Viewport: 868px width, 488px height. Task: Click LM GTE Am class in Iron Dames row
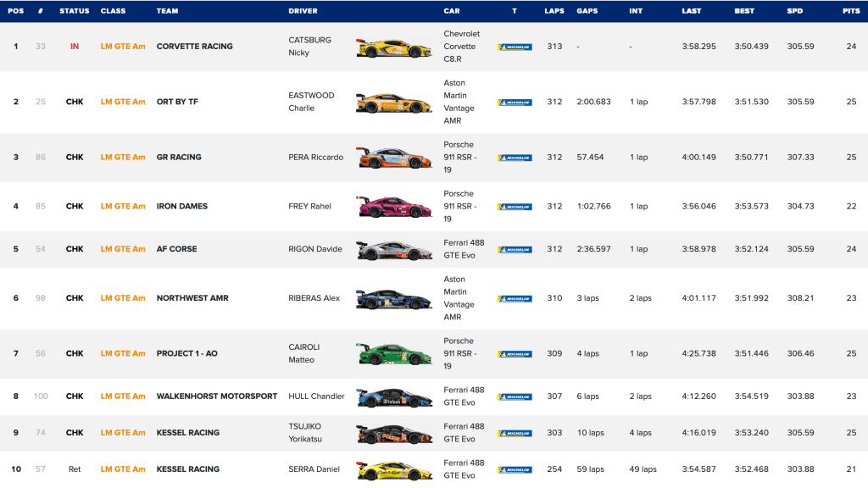123,207
